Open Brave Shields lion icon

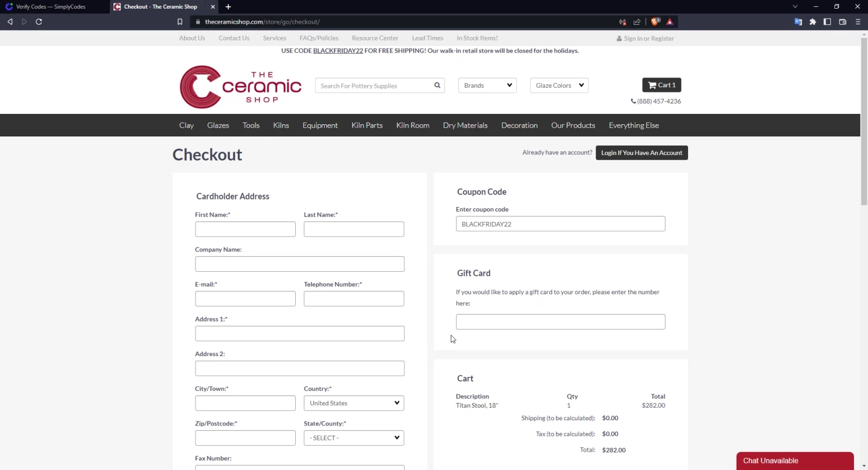coord(655,22)
